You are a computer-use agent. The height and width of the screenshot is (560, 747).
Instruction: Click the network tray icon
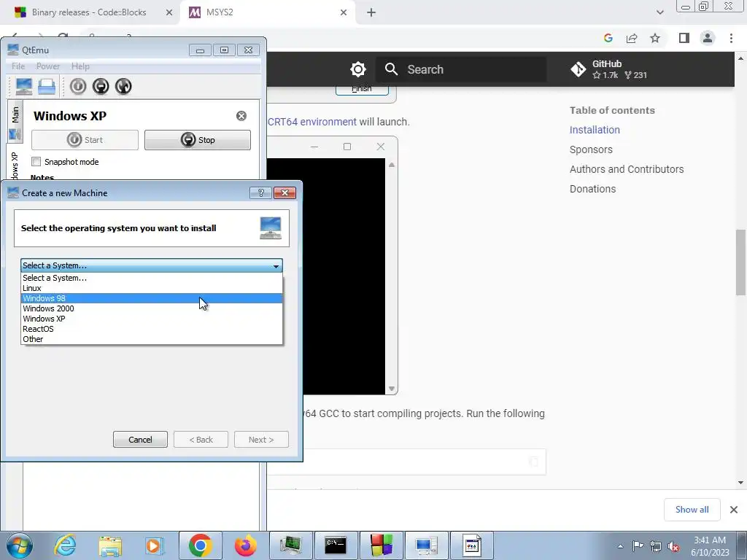click(x=656, y=546)
